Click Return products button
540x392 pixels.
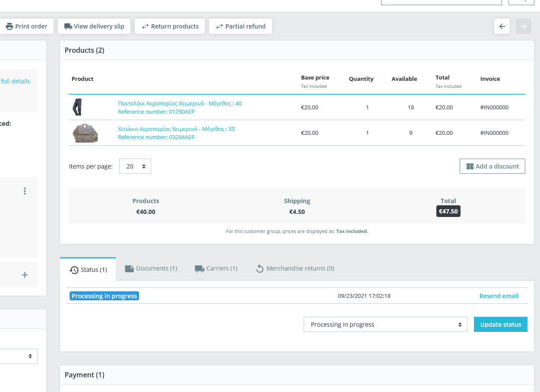(170, 26)
